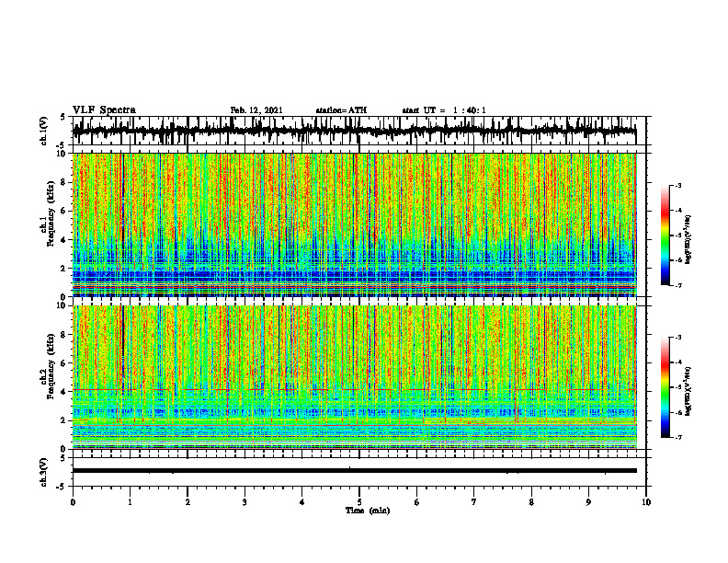This screenshot has width=728, height=563.
Task: Click the "ch.1(V)" axis label
Action: [x=44, y=131]
